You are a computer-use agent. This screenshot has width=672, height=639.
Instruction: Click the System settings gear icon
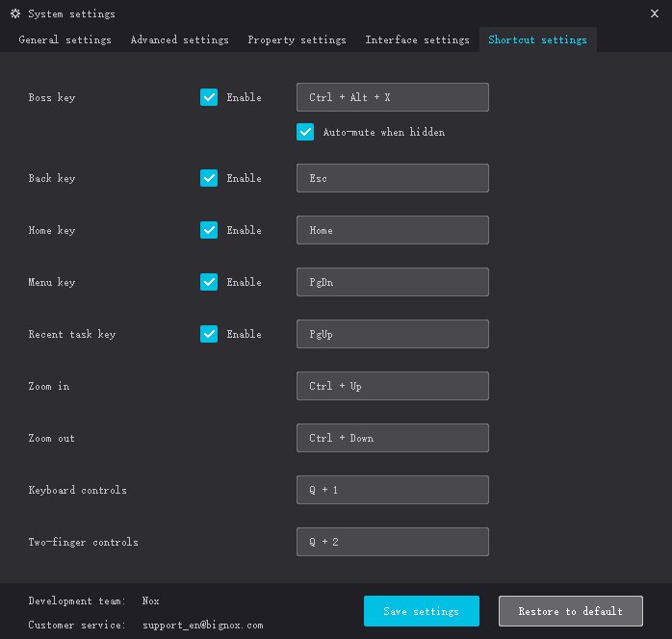tap(14, 14)
